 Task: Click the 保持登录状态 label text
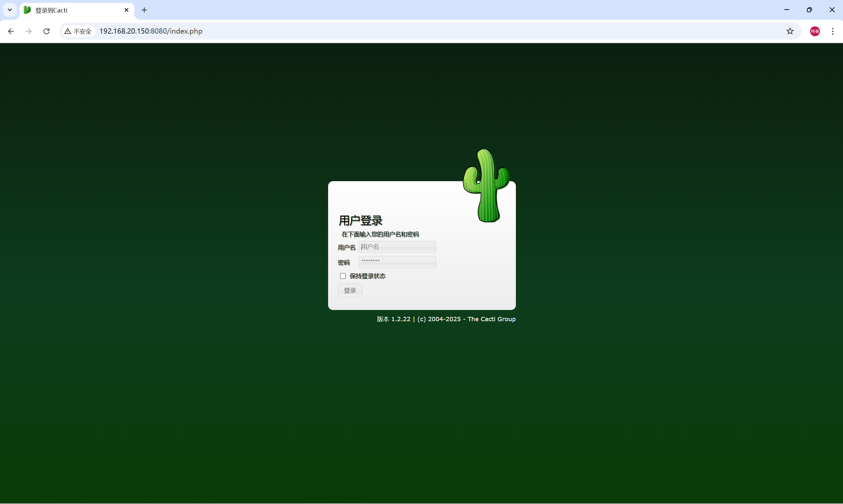[368, 276]
